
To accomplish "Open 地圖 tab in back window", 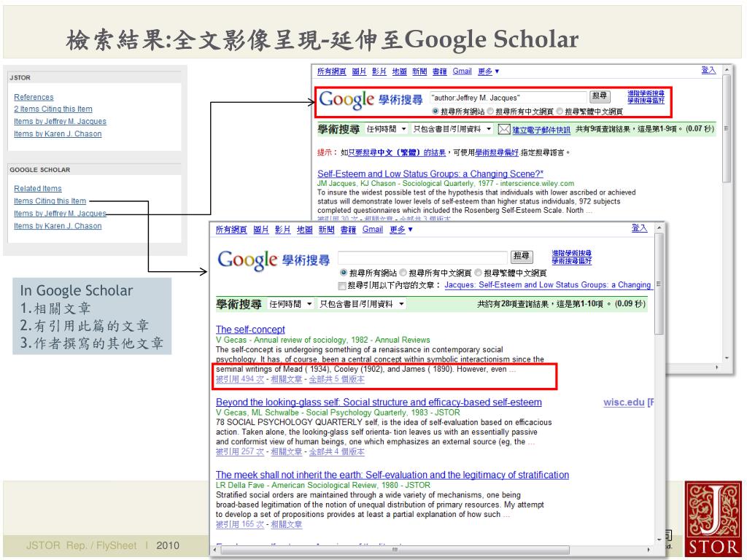I will (x=399, y=71).
